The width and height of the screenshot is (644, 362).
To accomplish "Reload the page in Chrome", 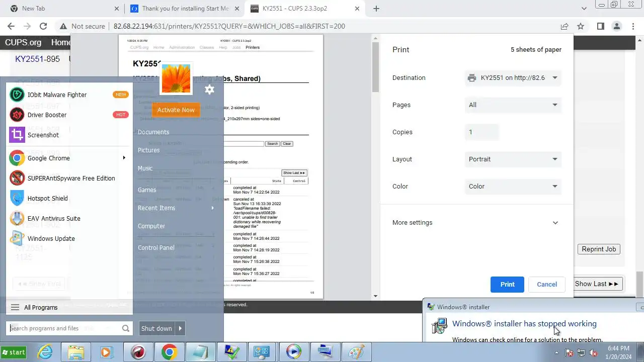I will 43,26.
